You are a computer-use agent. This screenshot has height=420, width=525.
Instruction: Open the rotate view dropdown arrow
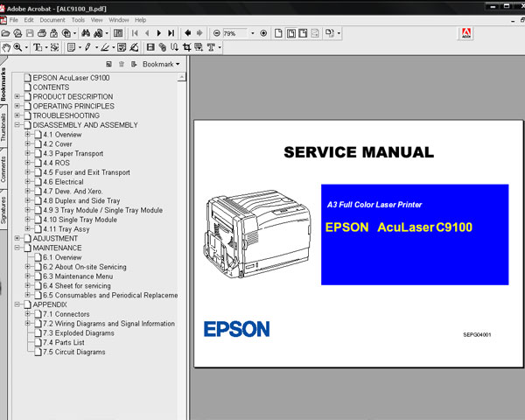point(339,33)
